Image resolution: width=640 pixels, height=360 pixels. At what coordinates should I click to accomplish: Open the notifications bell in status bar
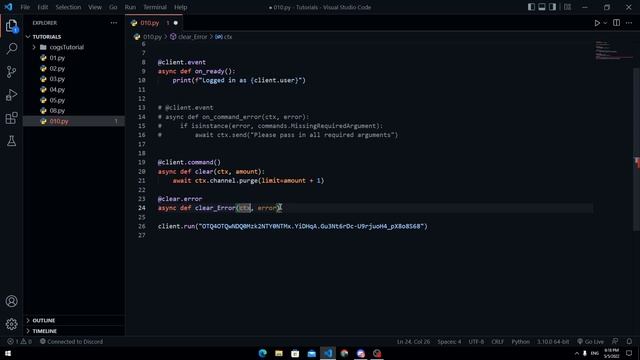[x=629, y=342]
